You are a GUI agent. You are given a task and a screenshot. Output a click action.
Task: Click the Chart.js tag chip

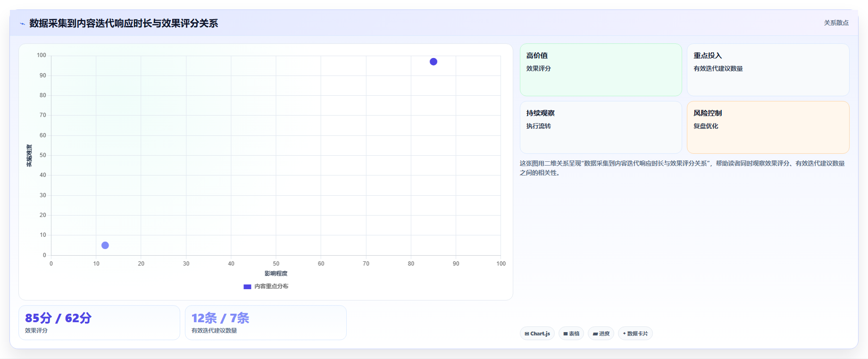[x=537, y=334]
